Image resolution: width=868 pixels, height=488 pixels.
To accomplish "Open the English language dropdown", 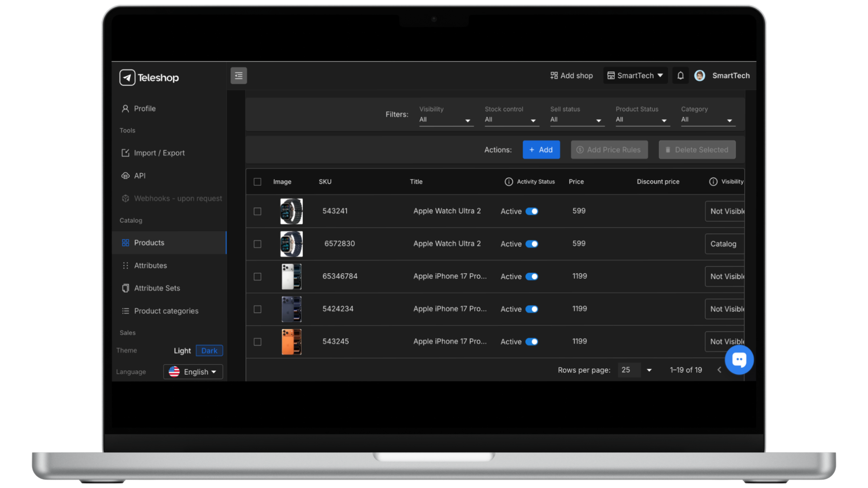I will click(193, 372).
